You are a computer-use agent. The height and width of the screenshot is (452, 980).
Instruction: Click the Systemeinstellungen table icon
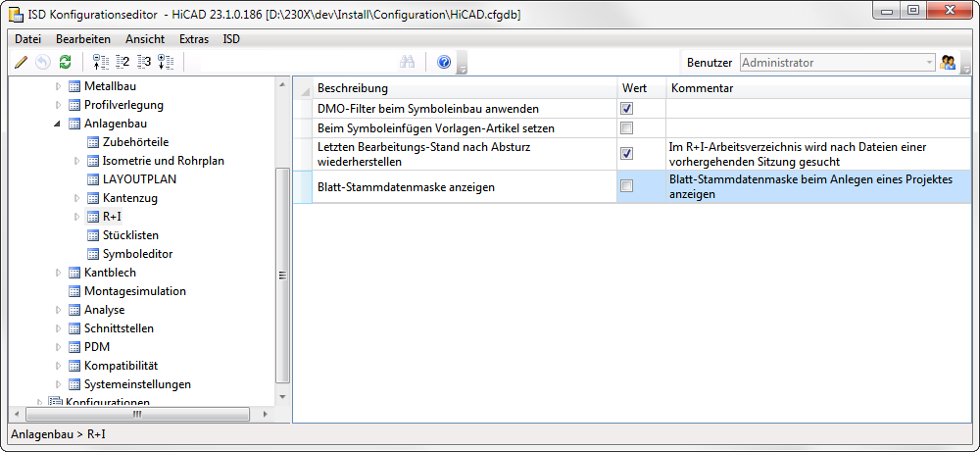(x=74, y=384)
